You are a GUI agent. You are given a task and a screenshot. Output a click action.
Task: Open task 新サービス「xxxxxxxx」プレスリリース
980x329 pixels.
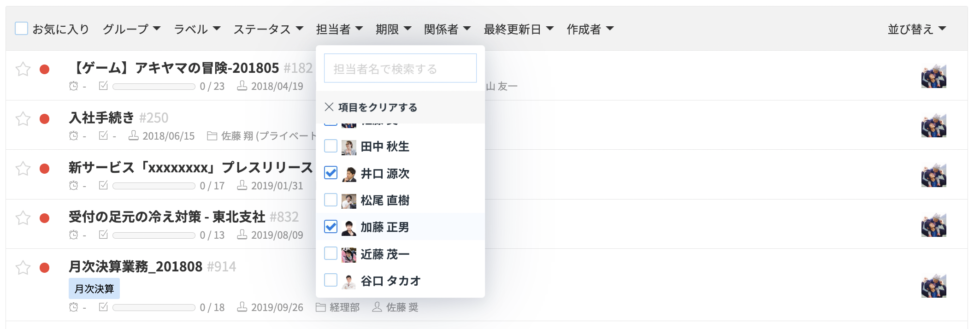pyautogui.click(x=191, y=167)
